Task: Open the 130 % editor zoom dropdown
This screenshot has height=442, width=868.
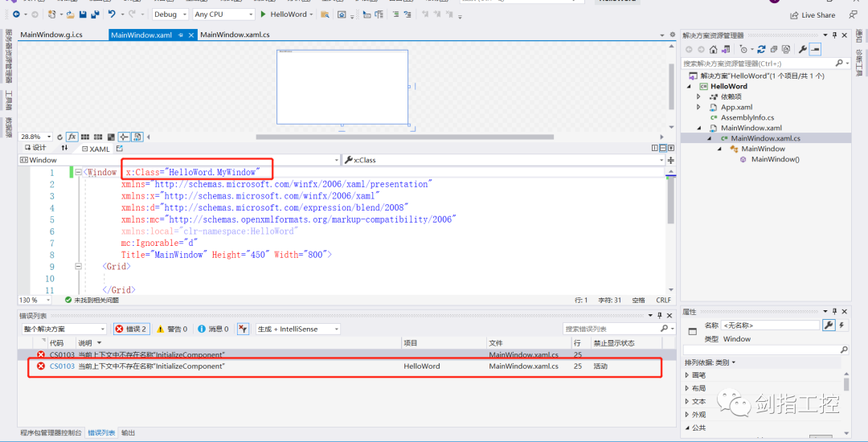Action: click(35, 300)
